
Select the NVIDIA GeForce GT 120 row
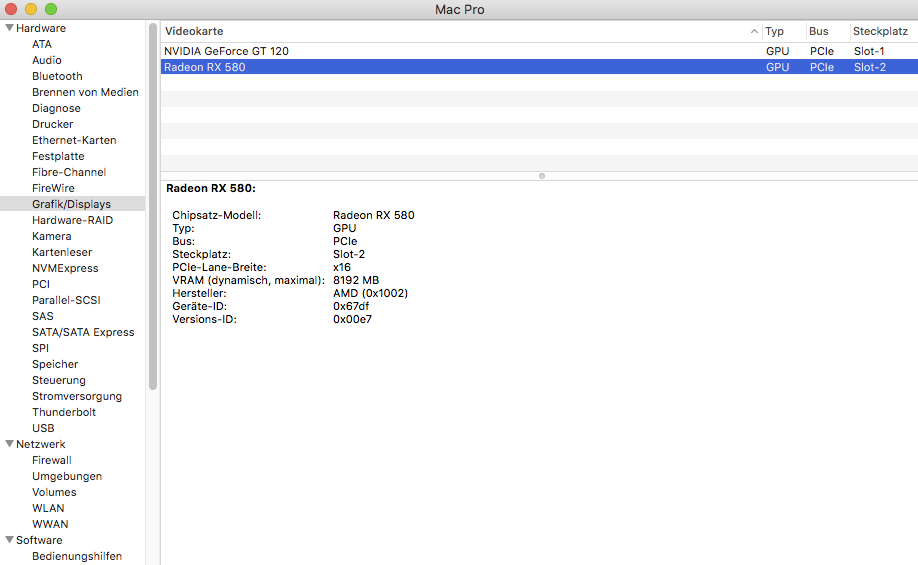coord(539,51)
